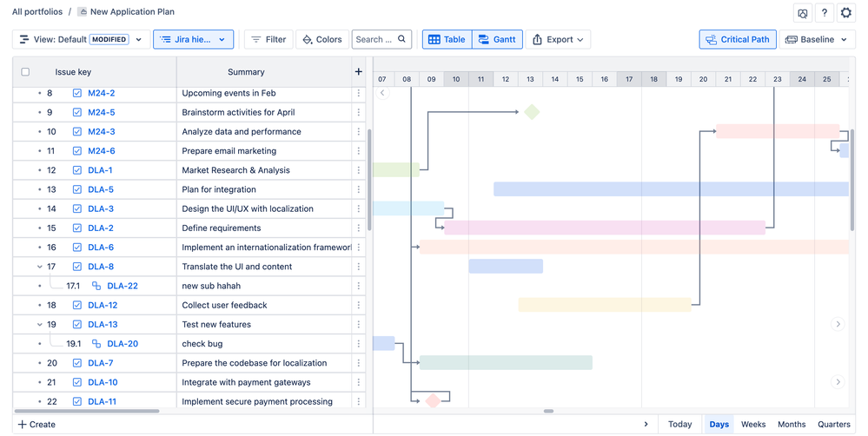This screenshot has height=436, width=868.
Task: Open row menu for Integrate with payment gateways
Action: 359,382
